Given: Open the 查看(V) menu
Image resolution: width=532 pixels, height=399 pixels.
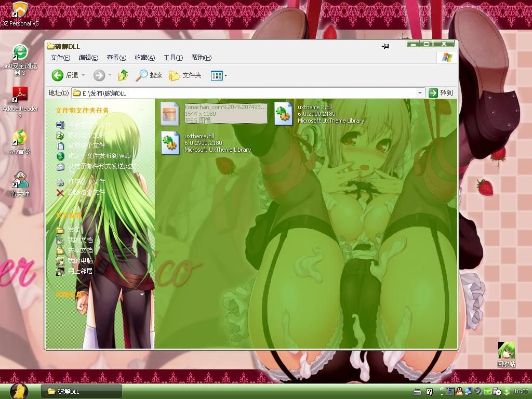Looking at the screenshot, I should point(116,58).
